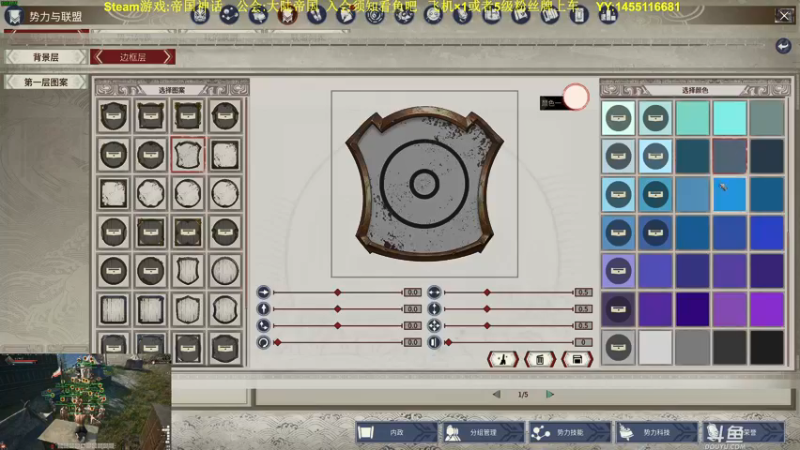
Task: Pick the bright sky blue swatch under cursor
Action: pos(730,194)
